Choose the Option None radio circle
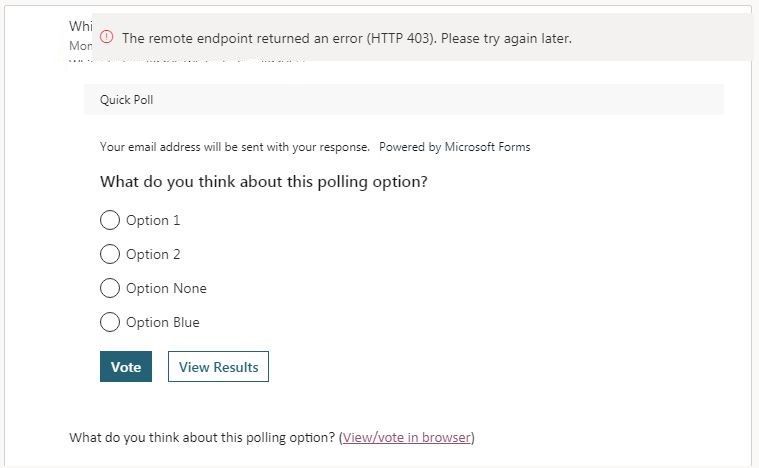Image resolution: width=759 pixels, height=468 pixels. (x=110, y=288)
